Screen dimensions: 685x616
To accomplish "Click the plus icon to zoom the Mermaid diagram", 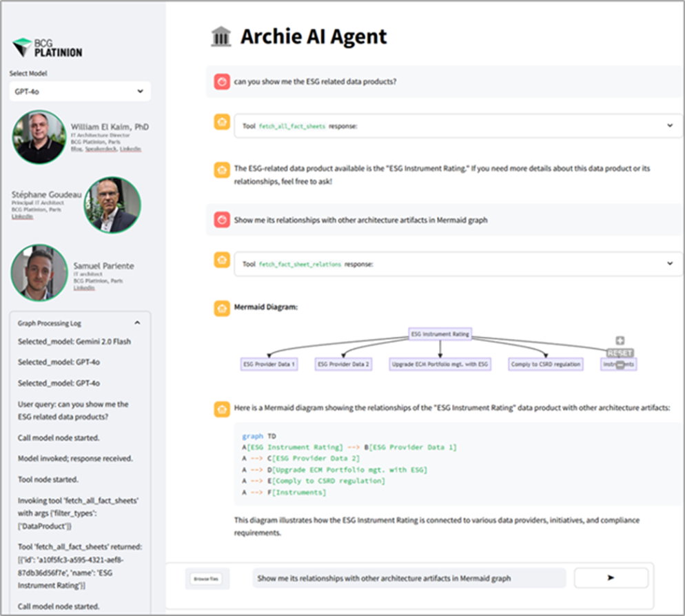I will click(x=620, y=340).
